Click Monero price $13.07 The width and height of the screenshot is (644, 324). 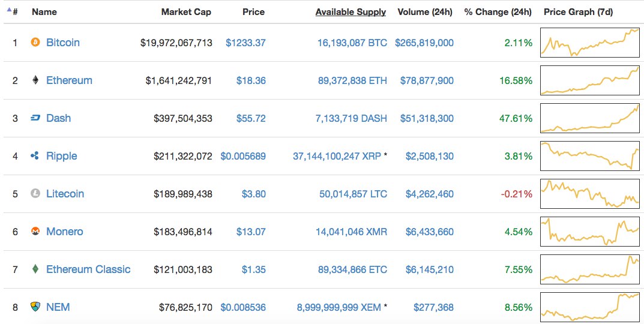(x=251, y=232)
